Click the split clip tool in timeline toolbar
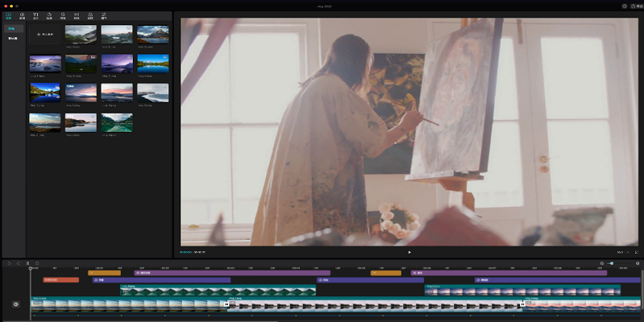This screenshot has width=644, height=322. coord(27,263)
